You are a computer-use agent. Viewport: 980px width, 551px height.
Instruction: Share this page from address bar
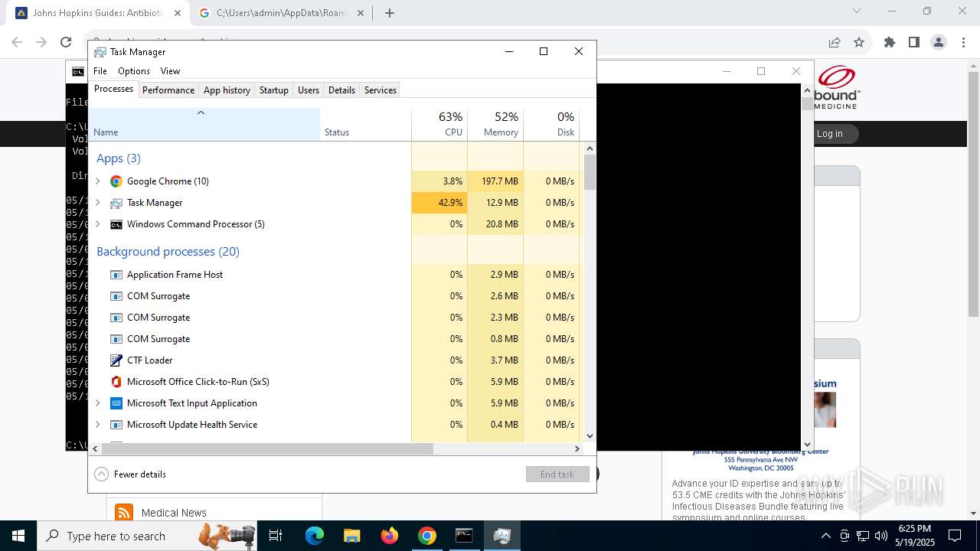click(x=835, y=43)
